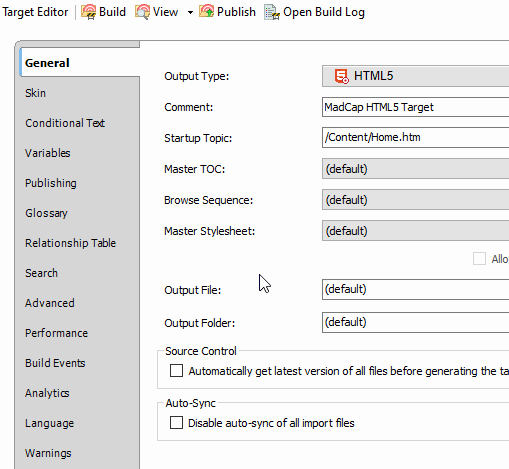Open Build Log icon
The width and height of the screenshot is (509, 469).
coord(272,12)
